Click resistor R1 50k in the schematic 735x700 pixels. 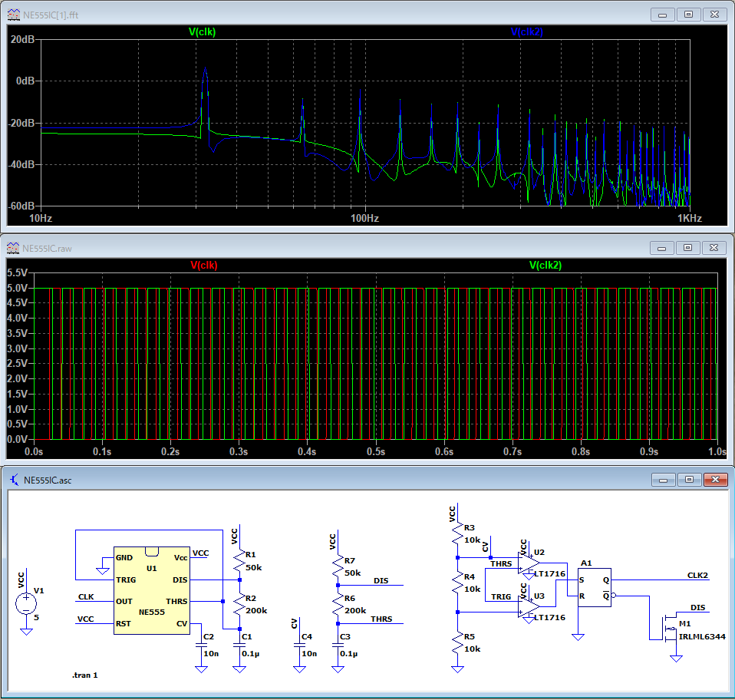240,560
